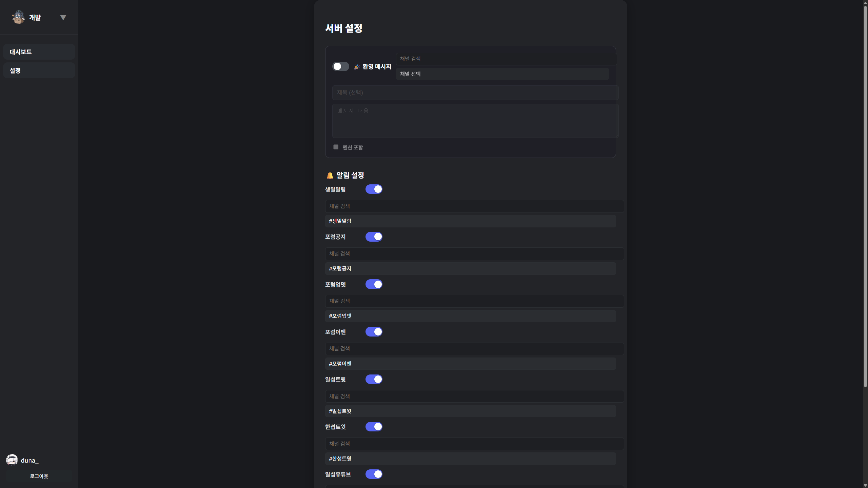Open the #생일알림 channel selector

click(470, 221)
